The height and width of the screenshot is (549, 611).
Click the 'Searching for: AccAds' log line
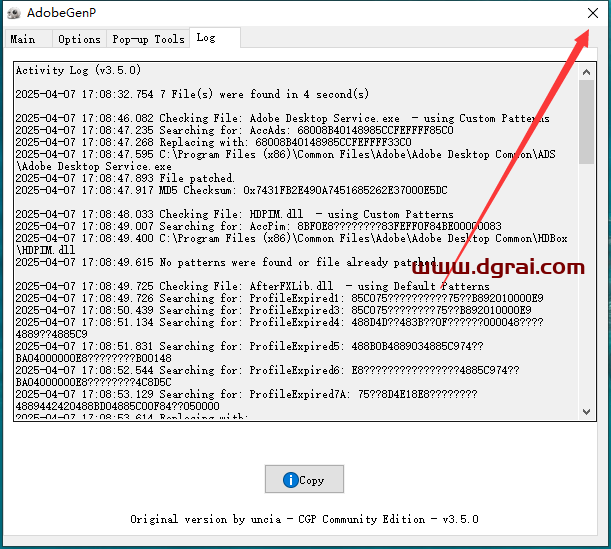pos(235,130)
